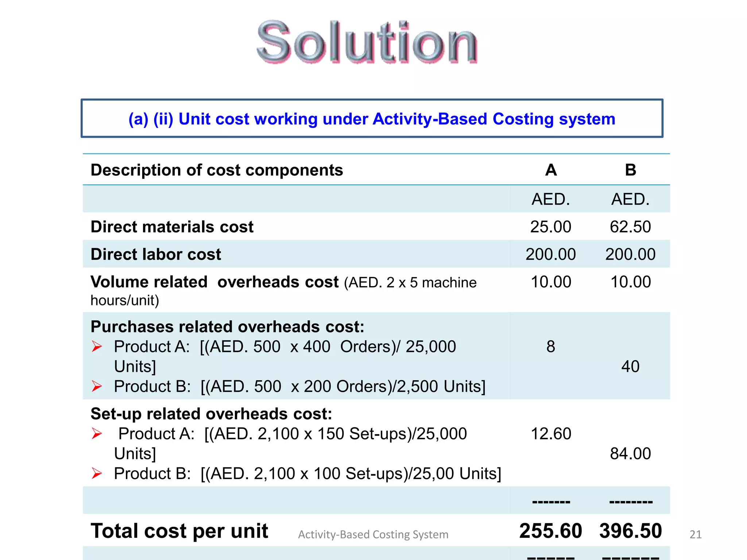This screenshot has width=747, height=560.
Task: Select 'Direct materials cost' row label
Action: (172, 227)
